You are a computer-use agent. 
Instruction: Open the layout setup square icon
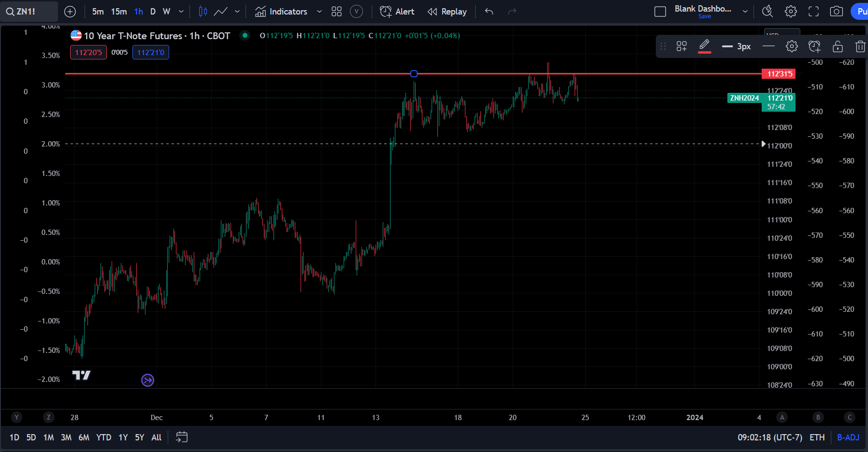pos(660,12)
